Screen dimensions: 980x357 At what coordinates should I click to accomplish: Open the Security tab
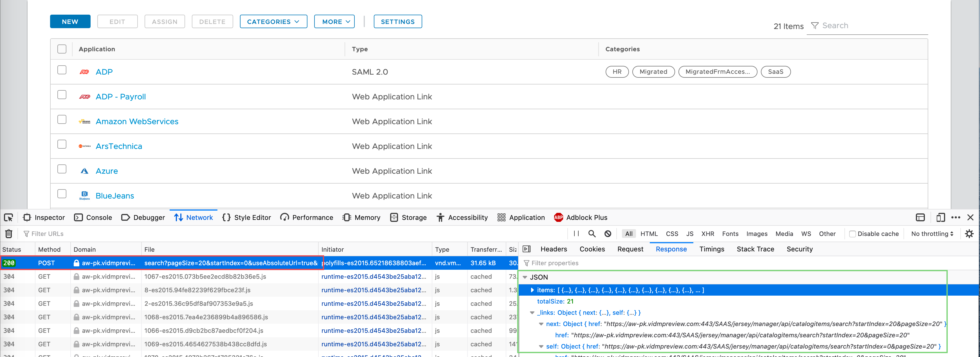click(x=799, y=249)
